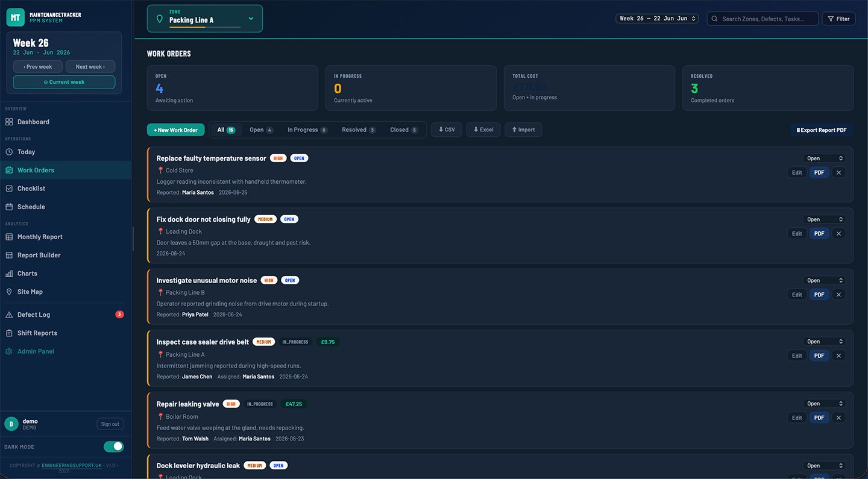Click the Dashboard grid icon in sidebar
Screen dimensions: 868x479
pyautogui.click(x=9, y=122)
